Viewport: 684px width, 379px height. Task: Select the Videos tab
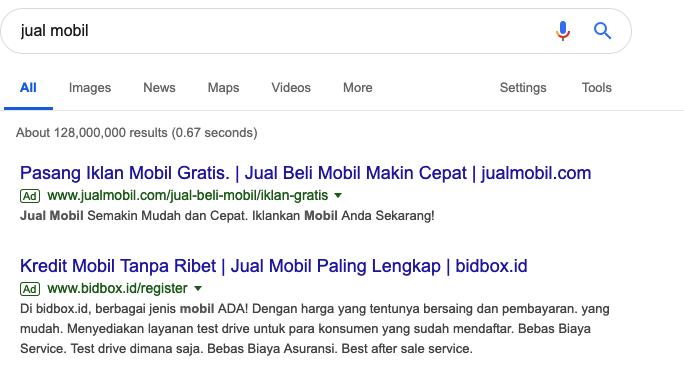[x=291, y=88]
